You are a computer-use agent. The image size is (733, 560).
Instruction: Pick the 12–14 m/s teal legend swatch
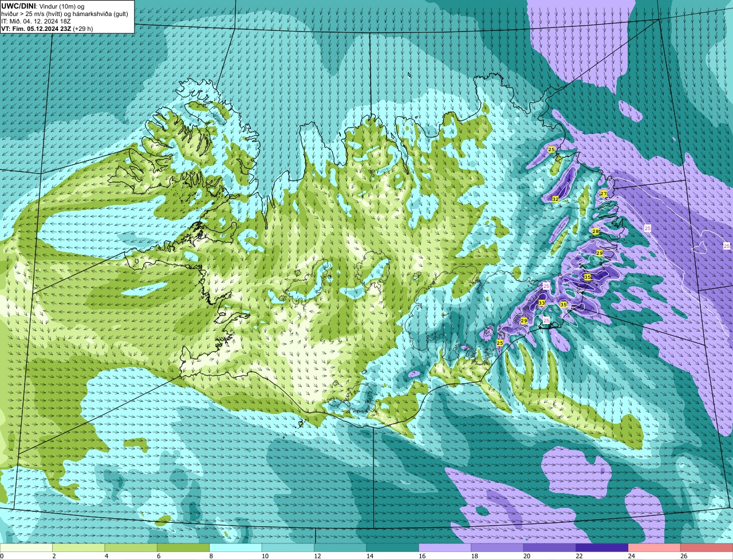pos(341,547)
